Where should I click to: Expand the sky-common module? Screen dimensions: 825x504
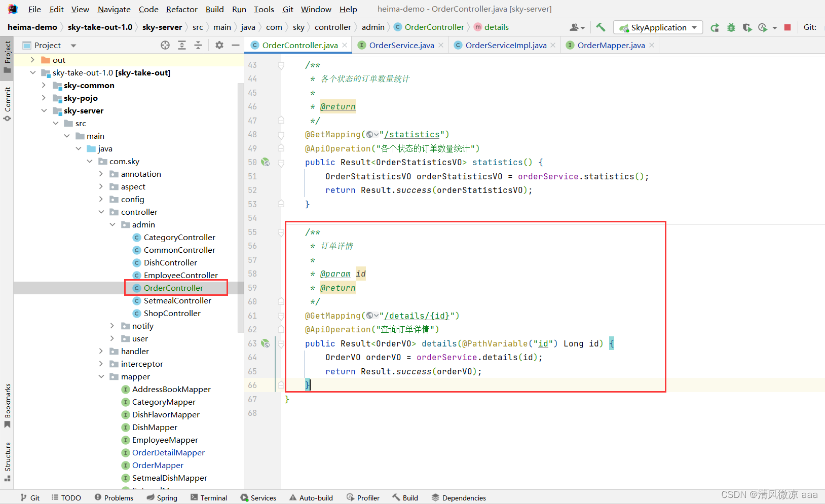coord(44,85)
